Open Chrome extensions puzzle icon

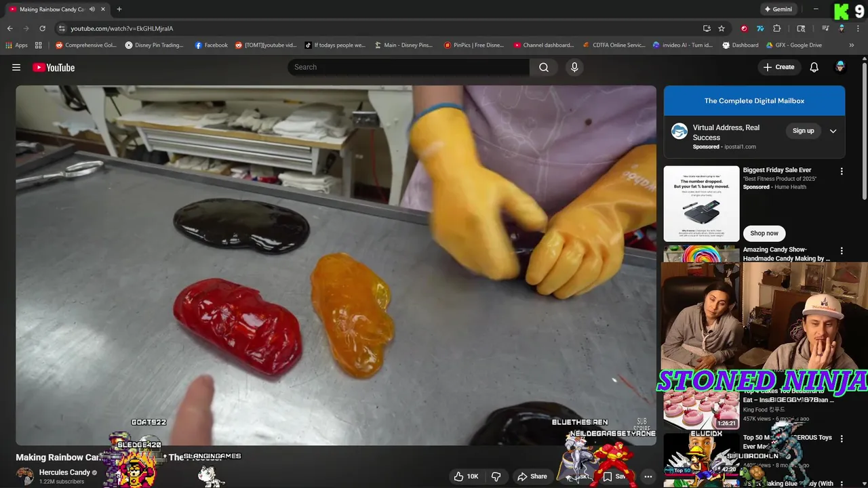(777, 28)
